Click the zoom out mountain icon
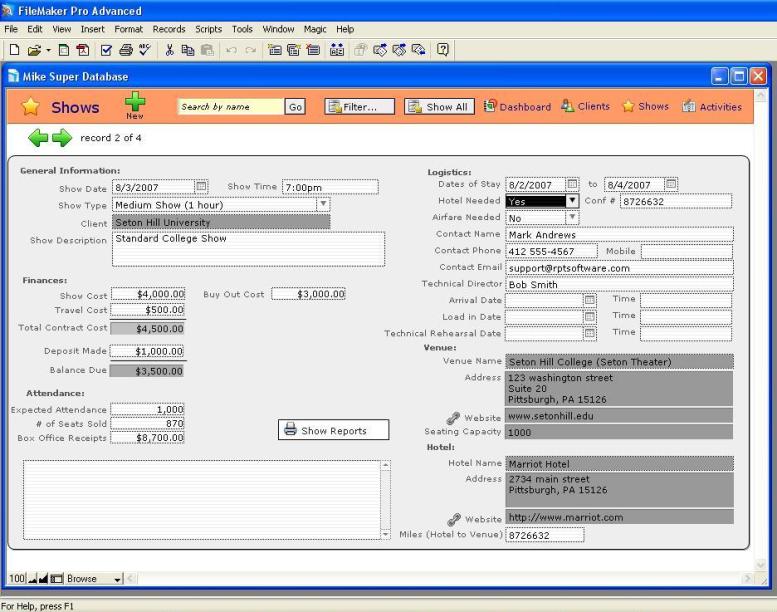The height and width of the screenshot is (612, 777). 33,579
